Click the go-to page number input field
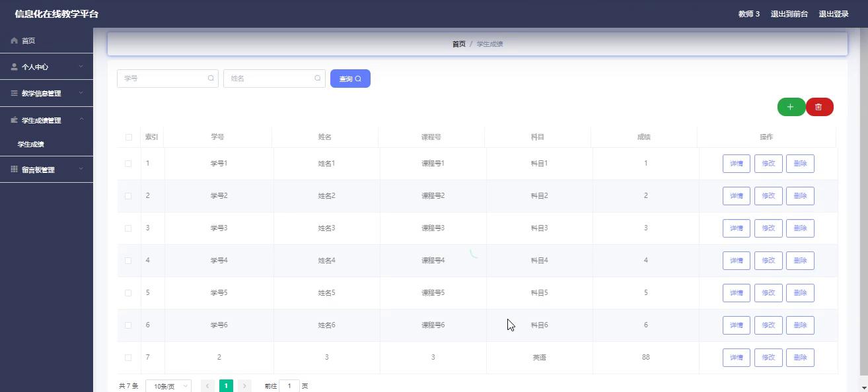Viewport: 868px width, 392px height. [x=289, y=386]
